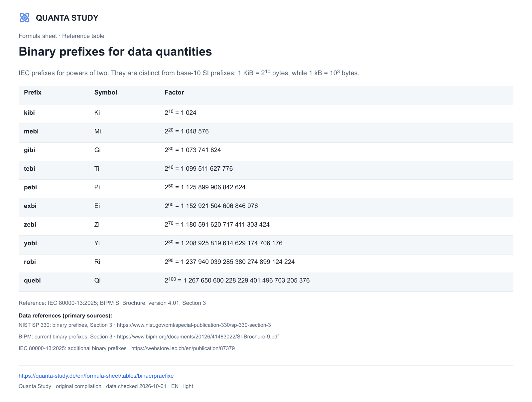This screenshot has height=402, width=532.
Task: Click the IEC webstore publication 87379 URL
Action: click(x=183, y=348)
